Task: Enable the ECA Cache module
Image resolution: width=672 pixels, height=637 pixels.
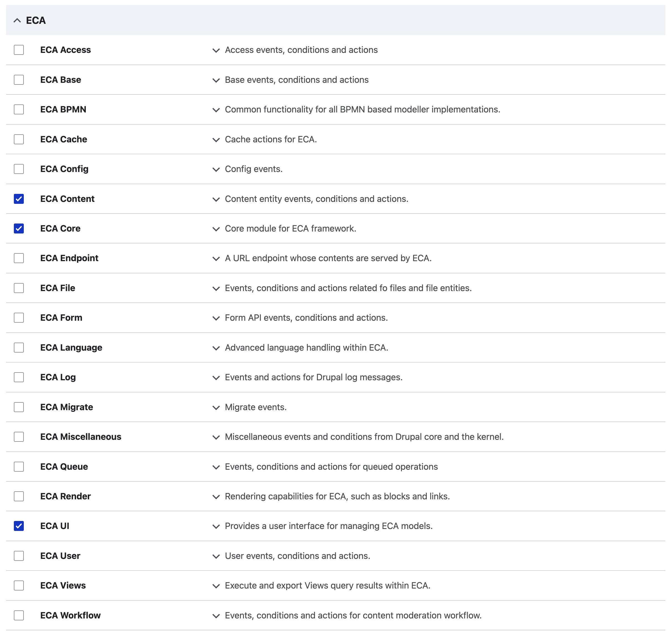Action: pos(19,139)
